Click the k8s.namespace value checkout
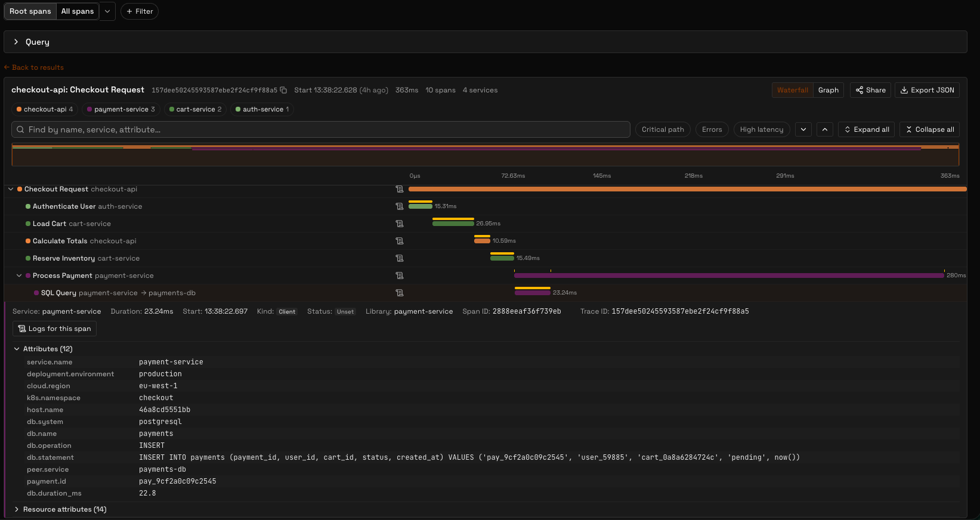This screenshot has width=980, height=520. click(156, 398)
